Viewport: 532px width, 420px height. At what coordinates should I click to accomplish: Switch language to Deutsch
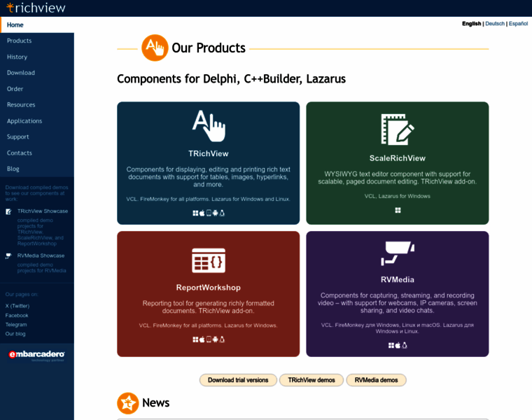494,24
